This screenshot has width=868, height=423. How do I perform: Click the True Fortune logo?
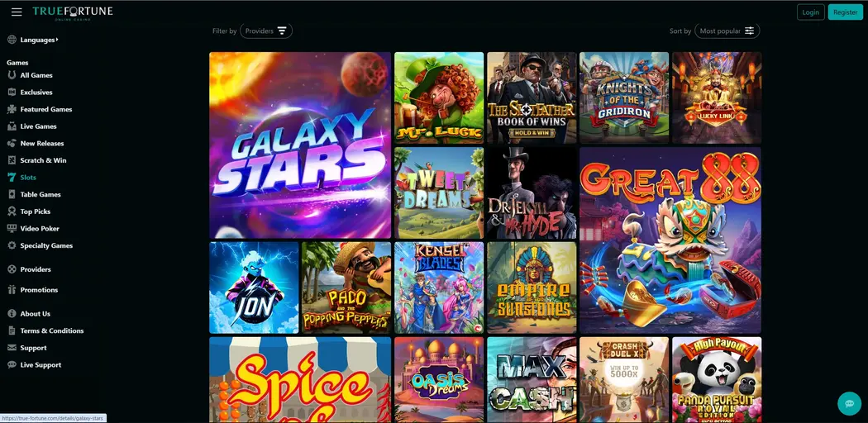73,13
